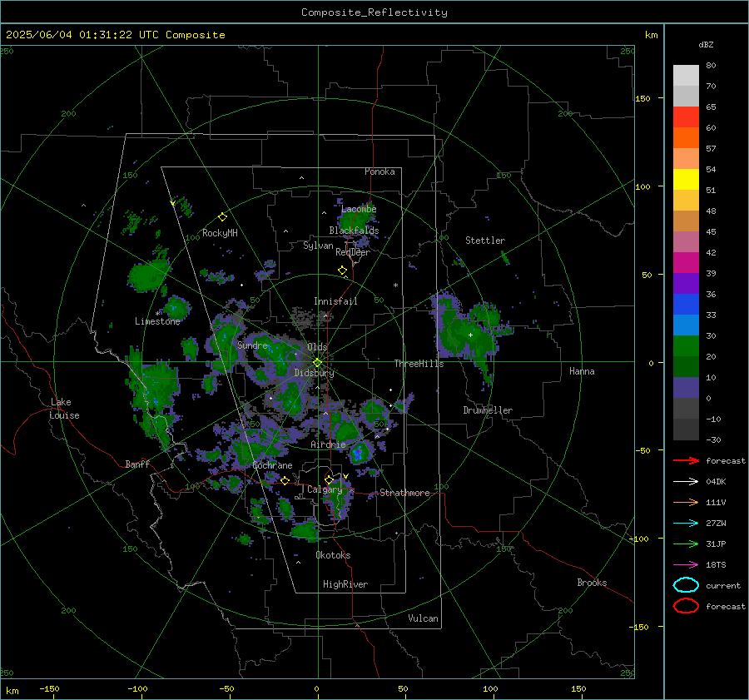Click the magenta 18TS arrow icon
749x700 pixels.
[686, 565]
